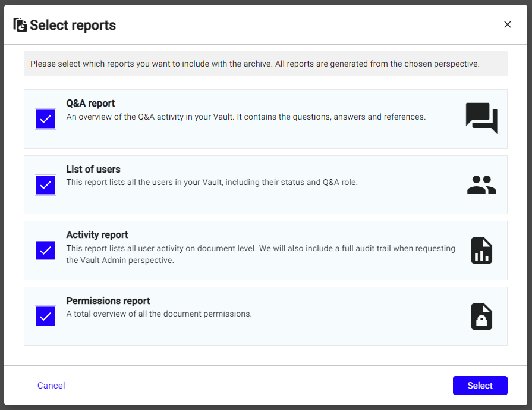Untick the Permissions report checkbox
The height and width of the screenshot is (410, 532).
coord(45,316)
